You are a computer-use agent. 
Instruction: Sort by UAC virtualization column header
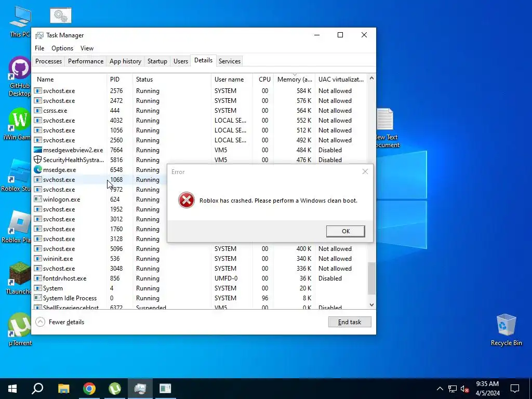point(341,79)
